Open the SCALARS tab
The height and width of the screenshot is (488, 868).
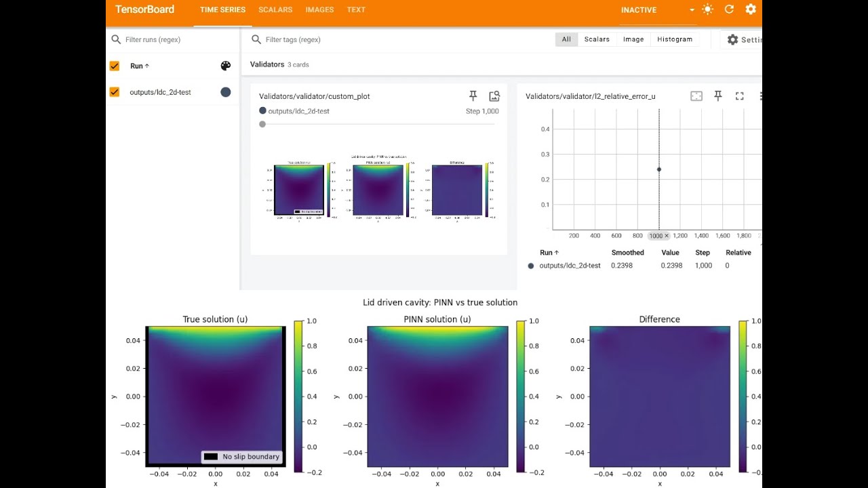click(275, 10)
